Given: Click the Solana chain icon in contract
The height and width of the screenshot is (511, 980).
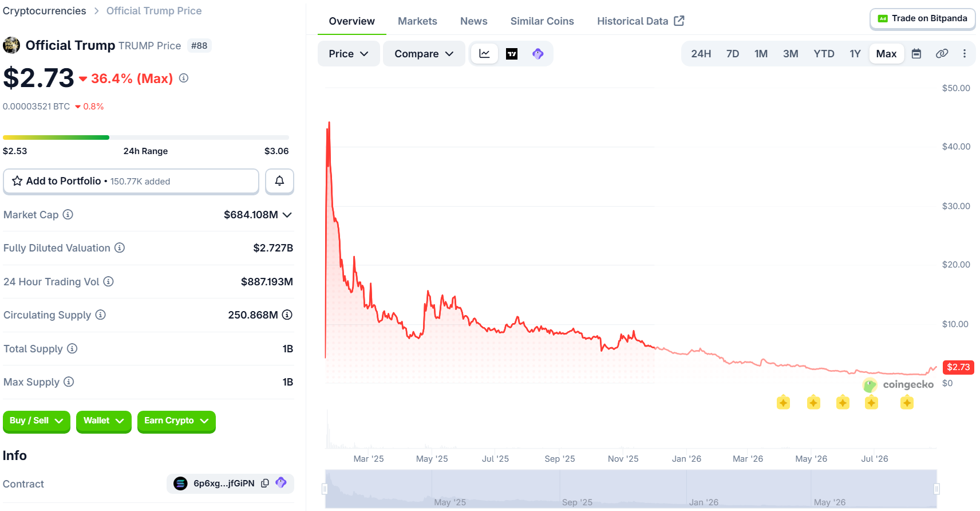Looking at the screenshot, I should point(180,484).
